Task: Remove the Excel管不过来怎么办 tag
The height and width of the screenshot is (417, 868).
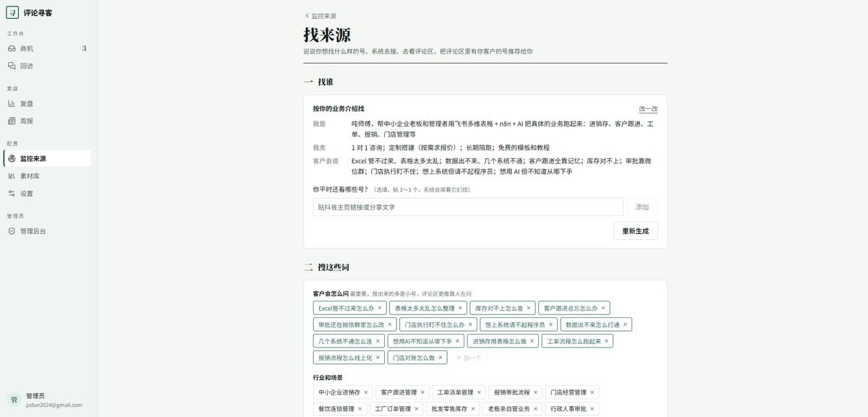Action: (380, 308)
